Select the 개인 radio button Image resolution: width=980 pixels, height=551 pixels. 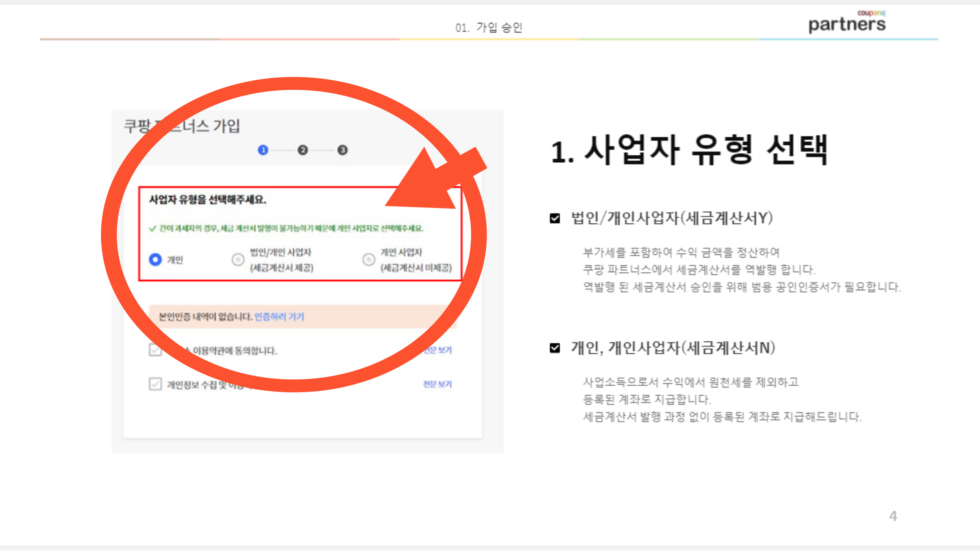tap(155, 260)
